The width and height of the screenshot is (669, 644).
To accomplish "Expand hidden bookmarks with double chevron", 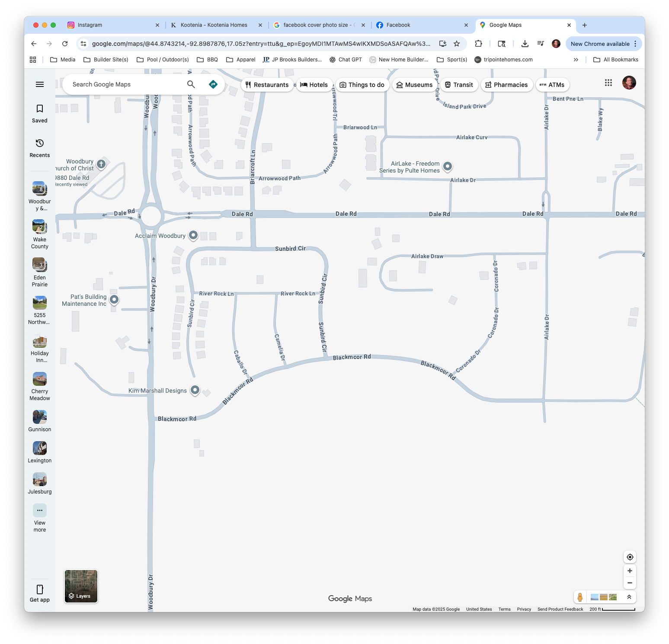I will tap(576, 60).
